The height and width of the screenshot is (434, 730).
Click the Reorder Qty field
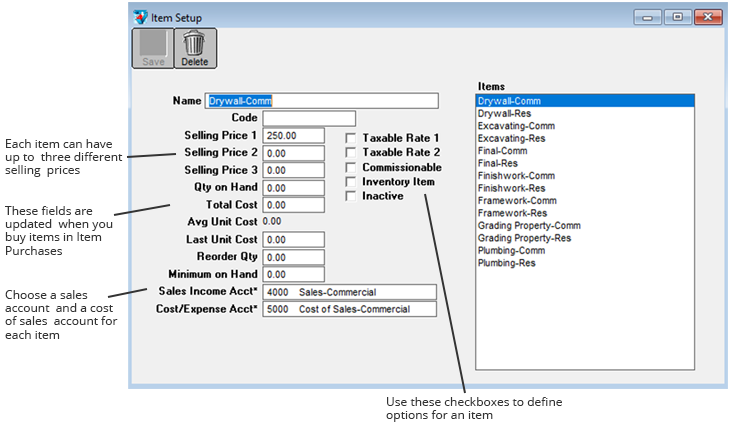point(293,257)
